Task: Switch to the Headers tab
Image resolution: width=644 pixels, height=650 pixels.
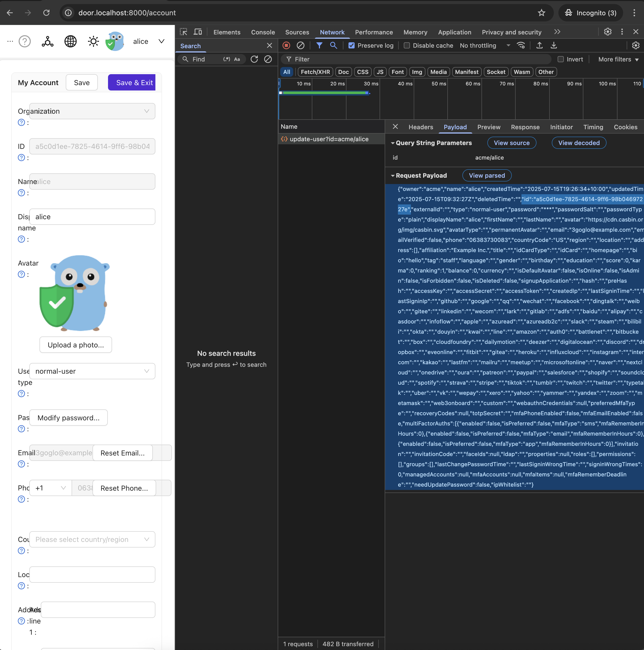Action: pos(420,127)
